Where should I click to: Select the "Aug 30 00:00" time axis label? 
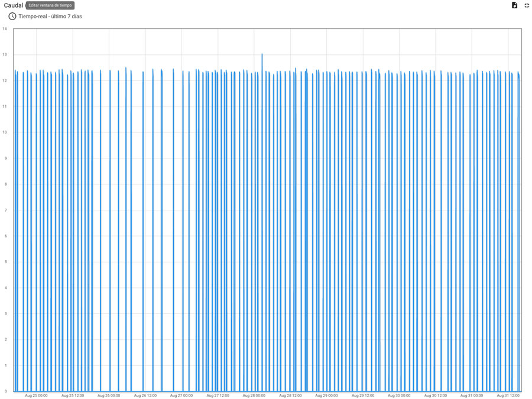pyautogui.click(x=399, y=395)
